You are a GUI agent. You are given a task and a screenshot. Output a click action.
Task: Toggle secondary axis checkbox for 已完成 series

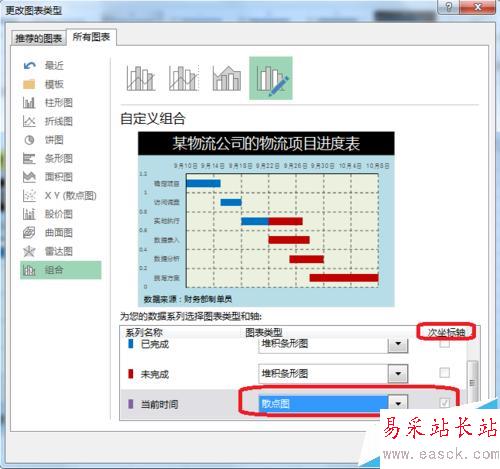[444, 343]
